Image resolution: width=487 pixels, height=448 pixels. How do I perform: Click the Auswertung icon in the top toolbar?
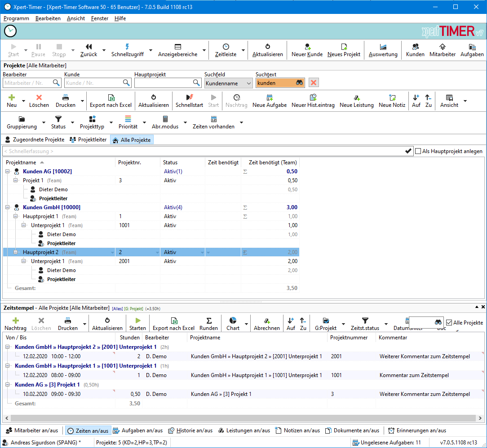click(x=383, y=50)
